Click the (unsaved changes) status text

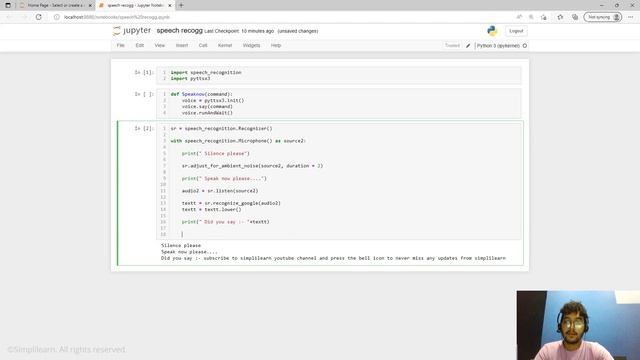tap(298, 31)
